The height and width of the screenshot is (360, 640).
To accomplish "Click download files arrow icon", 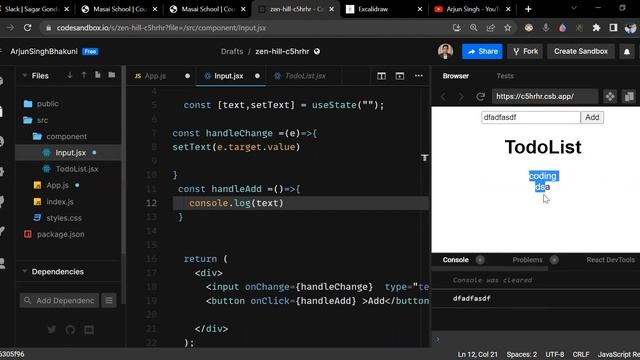I will 70,75.
